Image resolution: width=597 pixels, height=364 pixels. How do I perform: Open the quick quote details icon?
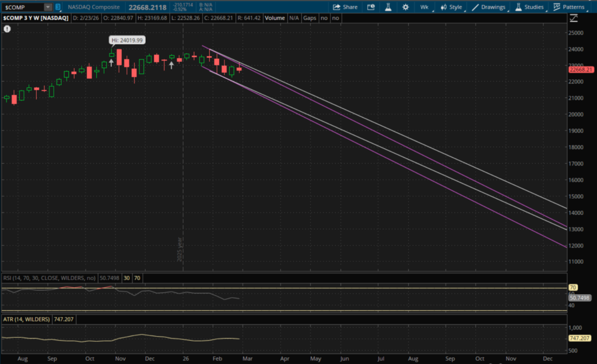[371, 7]
